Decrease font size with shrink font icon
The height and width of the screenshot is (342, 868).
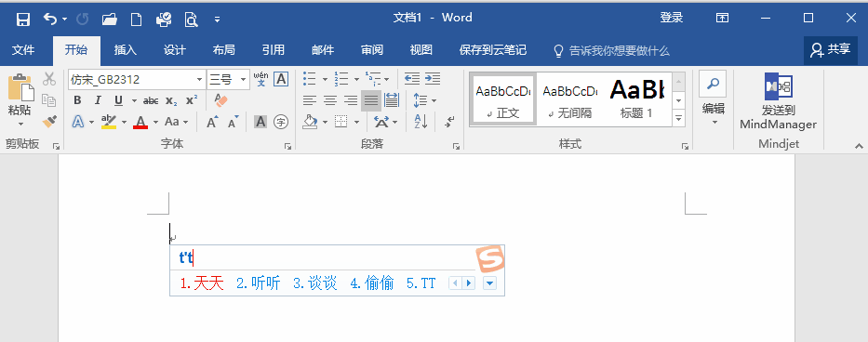234,122
